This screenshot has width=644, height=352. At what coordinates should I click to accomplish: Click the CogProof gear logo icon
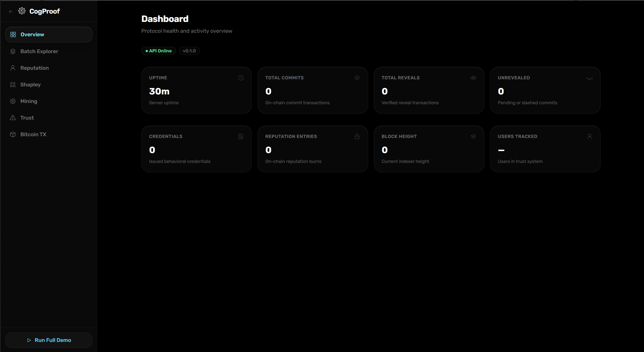pyautogui.click(x=22, y=11)
